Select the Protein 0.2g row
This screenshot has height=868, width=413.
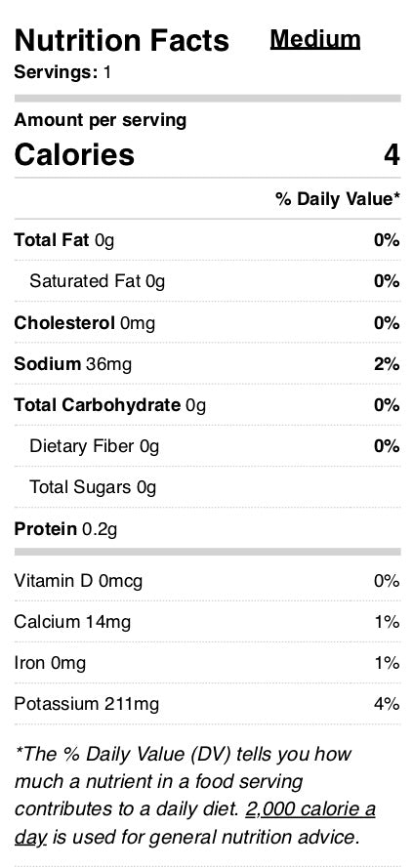[x=207, y=528]
